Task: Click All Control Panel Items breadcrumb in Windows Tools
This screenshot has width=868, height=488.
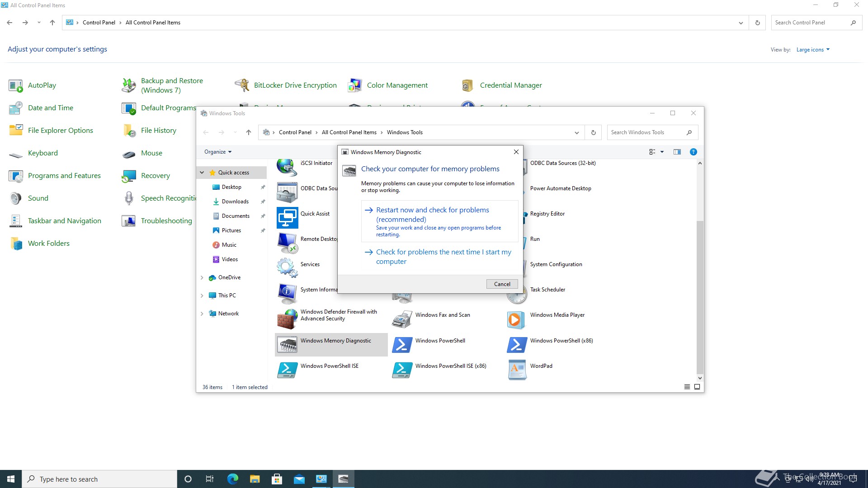Action: pos(349,132)
